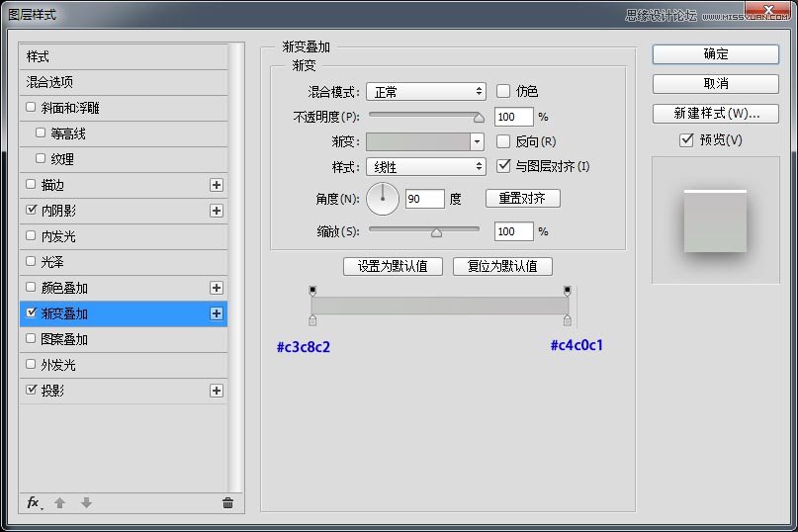Click the effects list vertical scrollbar
This screenshot has width=798, height=532.
(234, 267)
